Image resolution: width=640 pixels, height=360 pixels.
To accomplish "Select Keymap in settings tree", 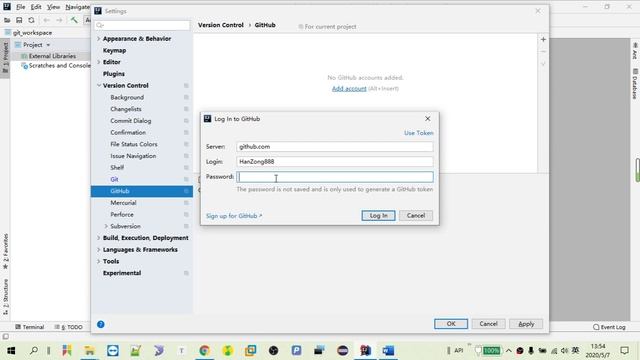I will (x=114, y=51).
